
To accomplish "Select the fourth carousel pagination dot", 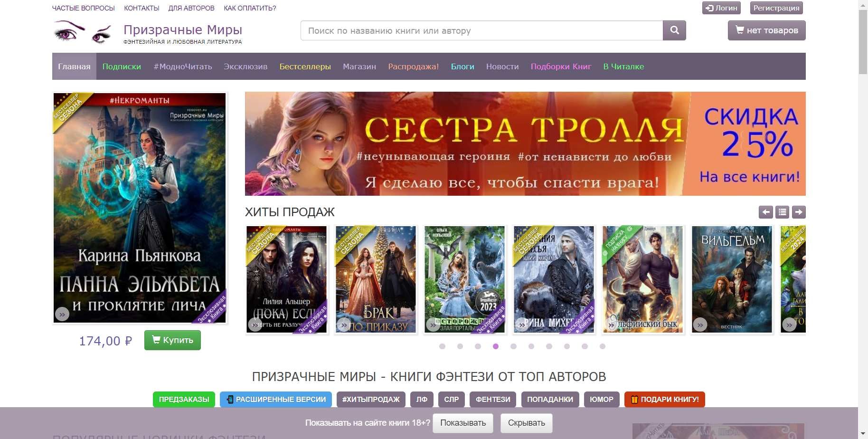I will coord(496,346).
